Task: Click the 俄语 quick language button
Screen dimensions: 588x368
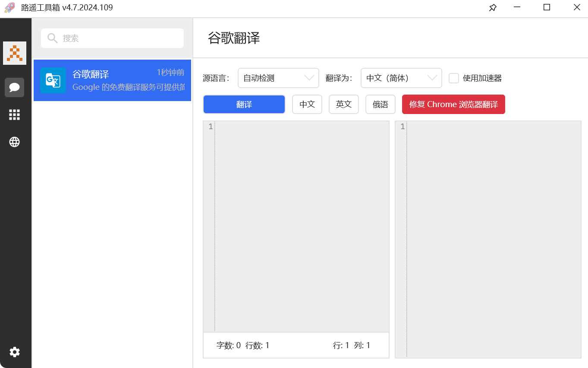Action: (x=380, y=105)
